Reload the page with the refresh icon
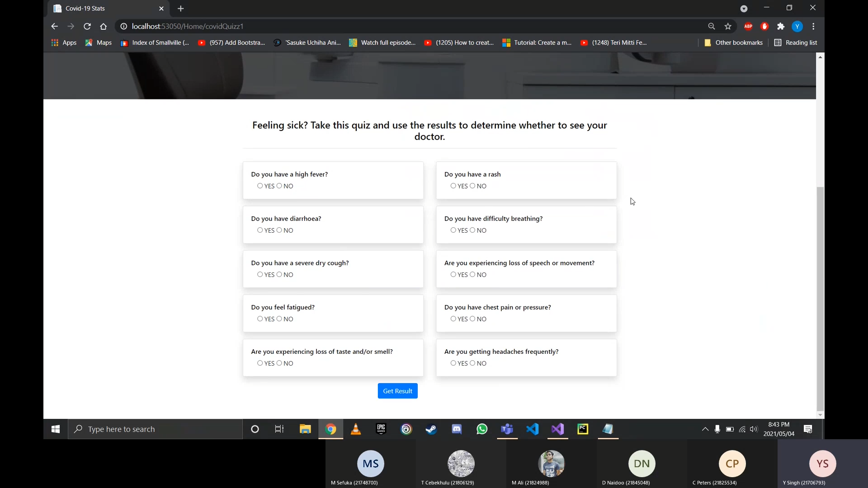Screen dimensions: 868x488 tap(87, 27)
